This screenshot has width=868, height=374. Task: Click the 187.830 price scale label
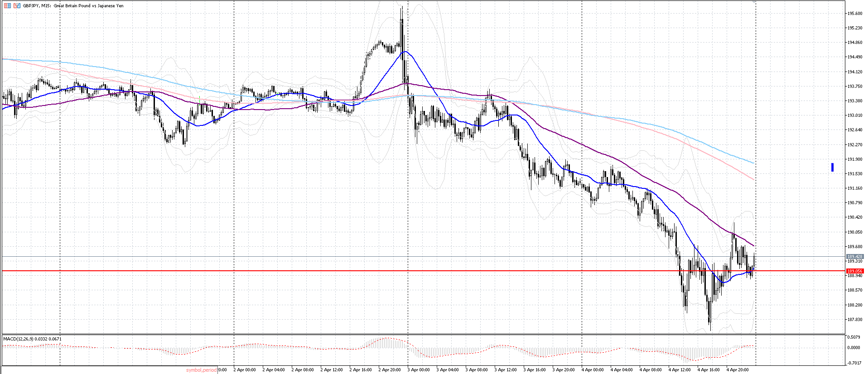tap(854, 320)
